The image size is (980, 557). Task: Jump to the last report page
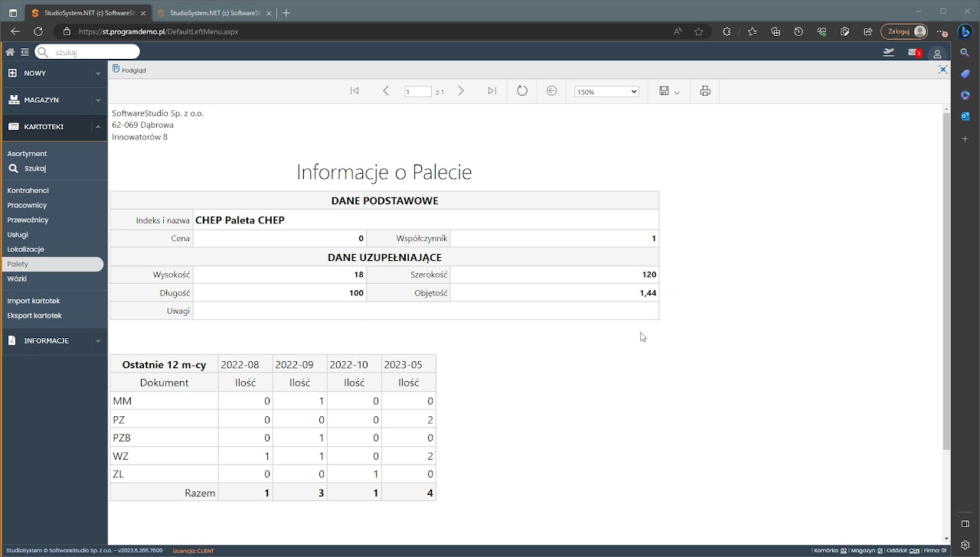[x=492, y=91]
